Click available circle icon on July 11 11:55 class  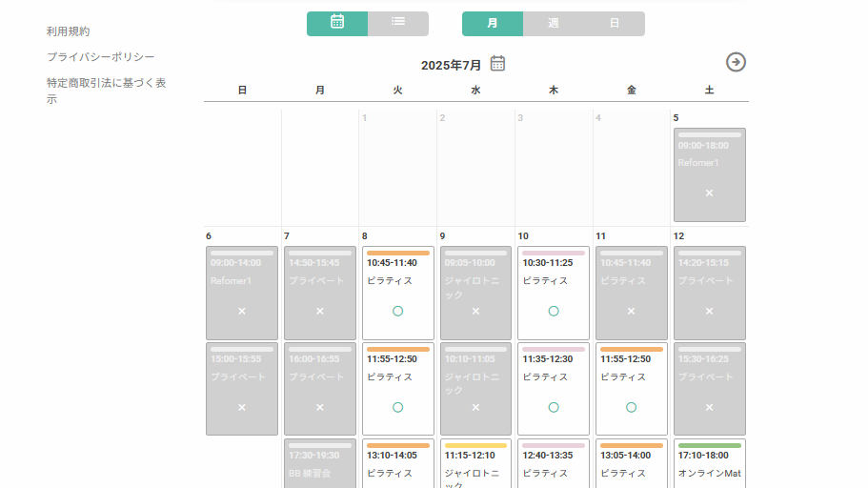[631, 408]
